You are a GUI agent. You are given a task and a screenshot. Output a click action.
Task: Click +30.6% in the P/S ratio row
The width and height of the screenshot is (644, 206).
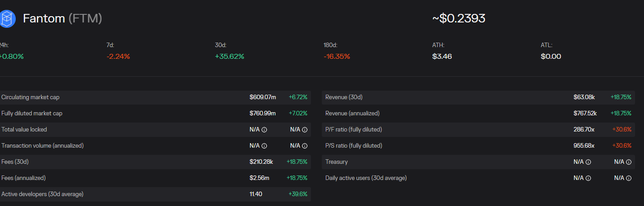tap(622, 146)
